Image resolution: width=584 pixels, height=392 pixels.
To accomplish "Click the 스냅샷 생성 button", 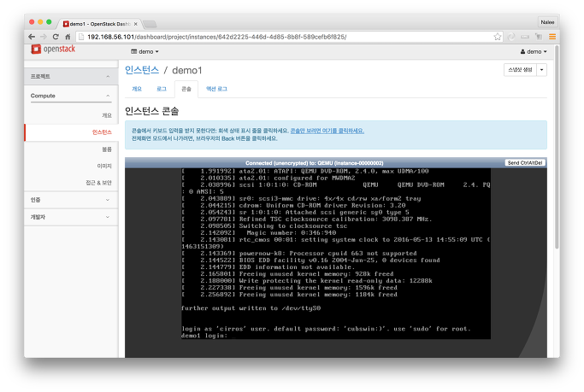I will click(x=521, y=70).
